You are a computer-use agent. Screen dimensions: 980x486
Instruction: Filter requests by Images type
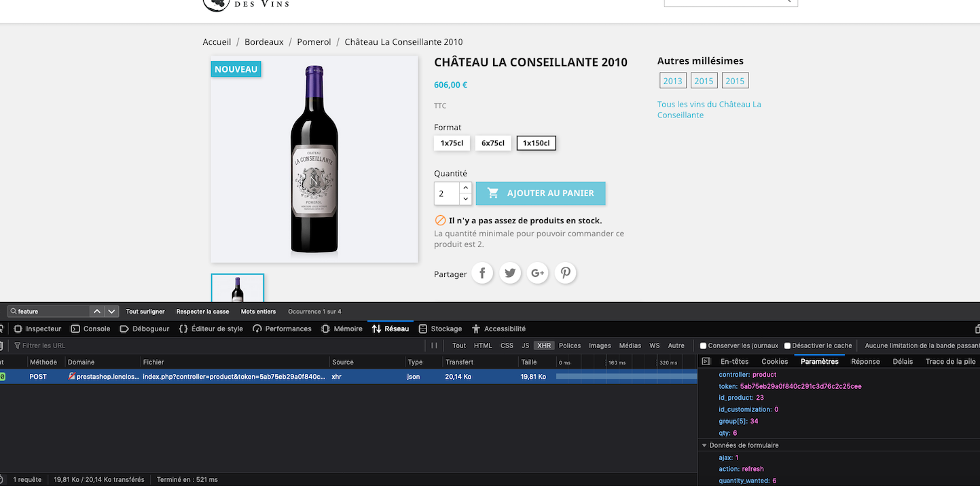click(x=600, y=345)
